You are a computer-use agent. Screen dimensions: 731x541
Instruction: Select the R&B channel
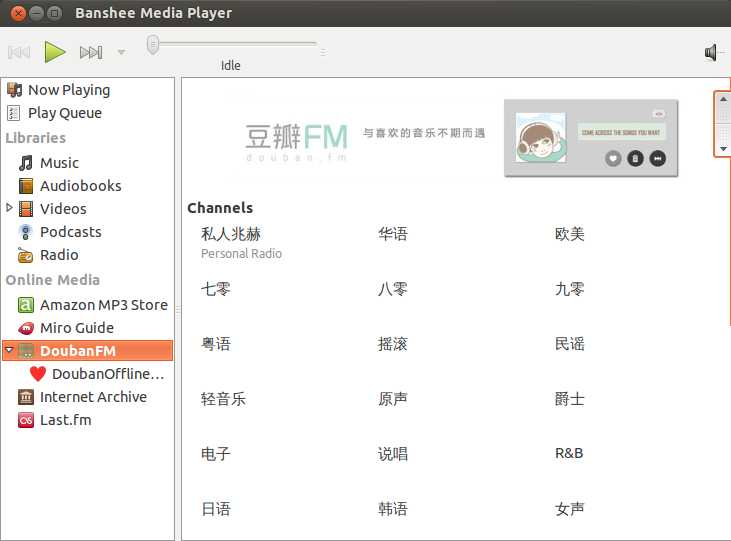tap(569, 453)
